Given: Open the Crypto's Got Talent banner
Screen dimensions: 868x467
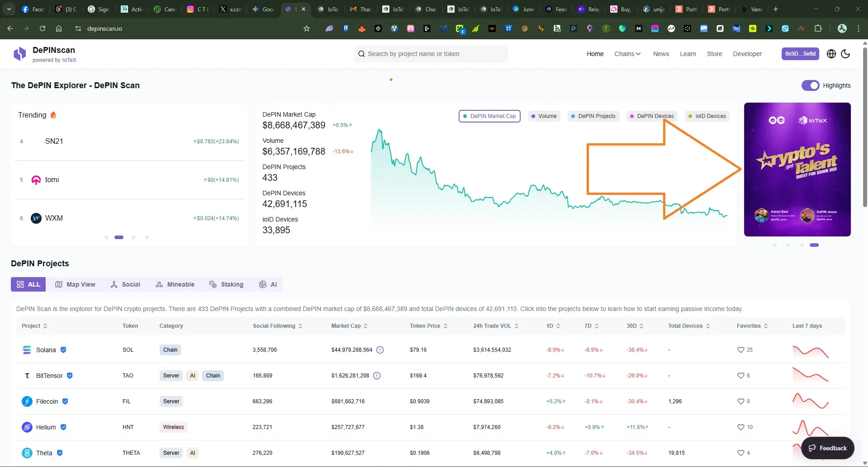Looking at the screenshot, I should (x=797, y=170).
